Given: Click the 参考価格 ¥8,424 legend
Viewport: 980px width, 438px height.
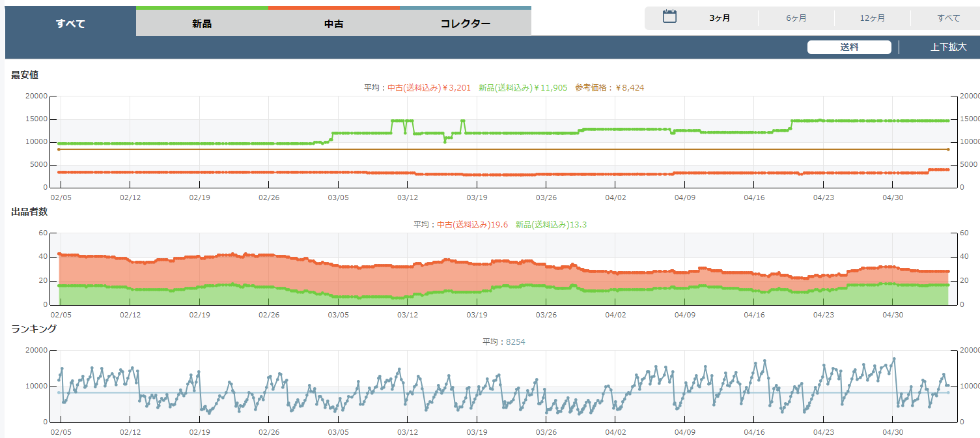Looking at the screenshot, I should [609, 87].
